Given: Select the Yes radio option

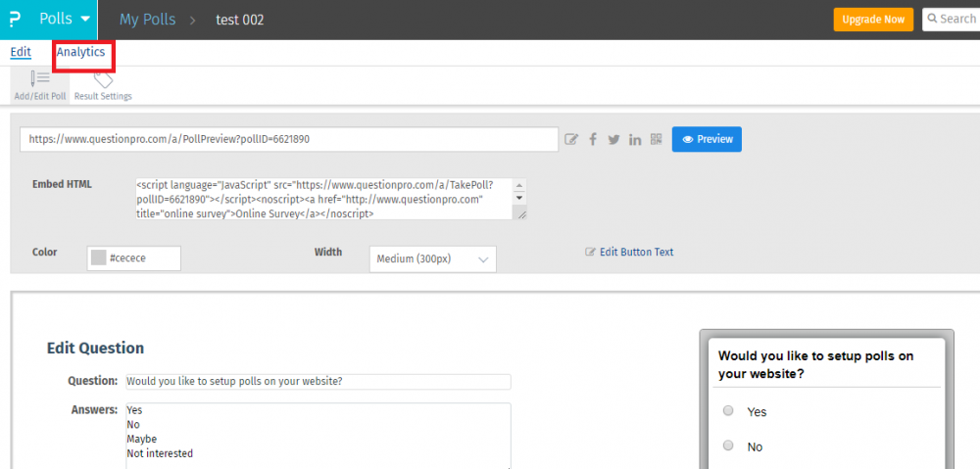Looking at the screenshot, I should [728, 411].
